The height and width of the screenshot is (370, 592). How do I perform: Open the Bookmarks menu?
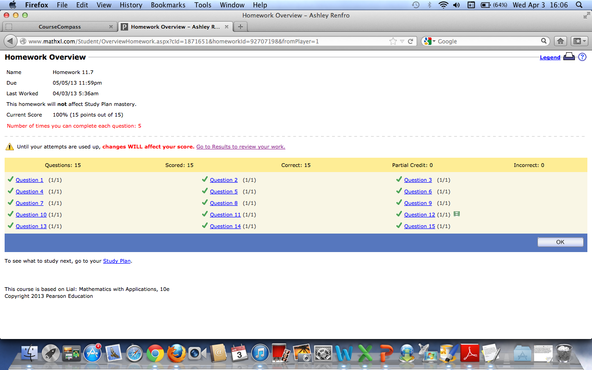[168, 5]
